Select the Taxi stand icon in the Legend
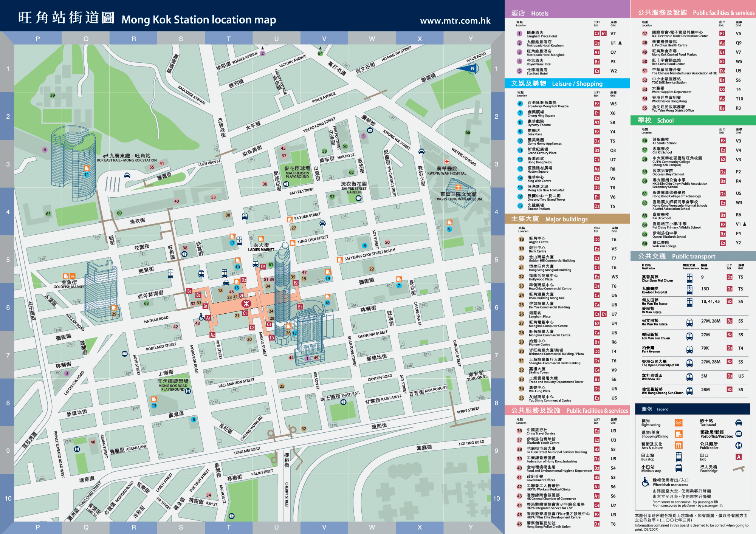 (739, 423)
